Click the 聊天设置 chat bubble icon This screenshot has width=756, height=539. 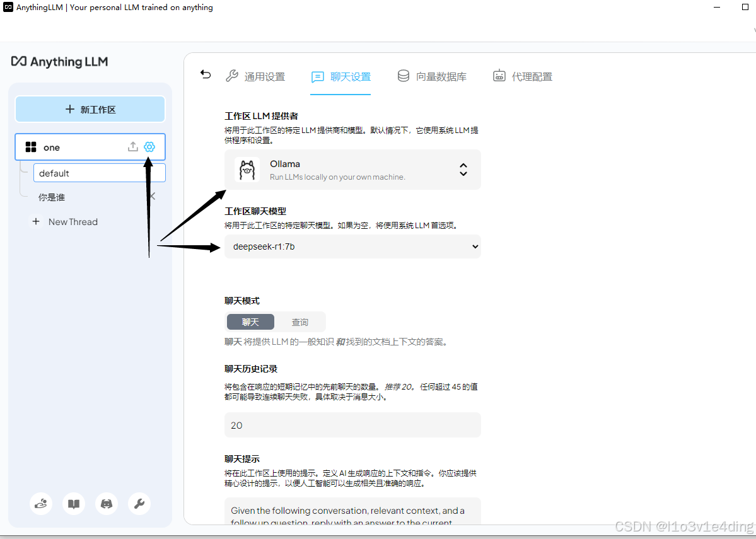click(x=317, y=77)
